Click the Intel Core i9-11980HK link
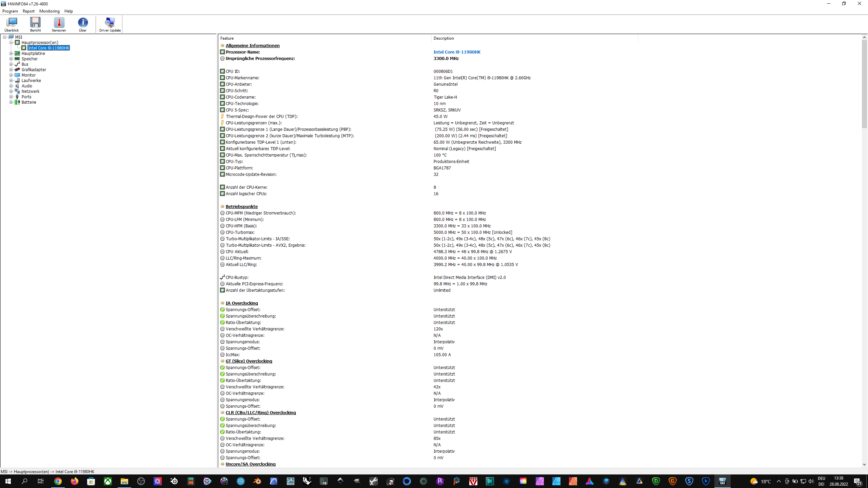This screenshot has height=488, width=868. (457, 52)
